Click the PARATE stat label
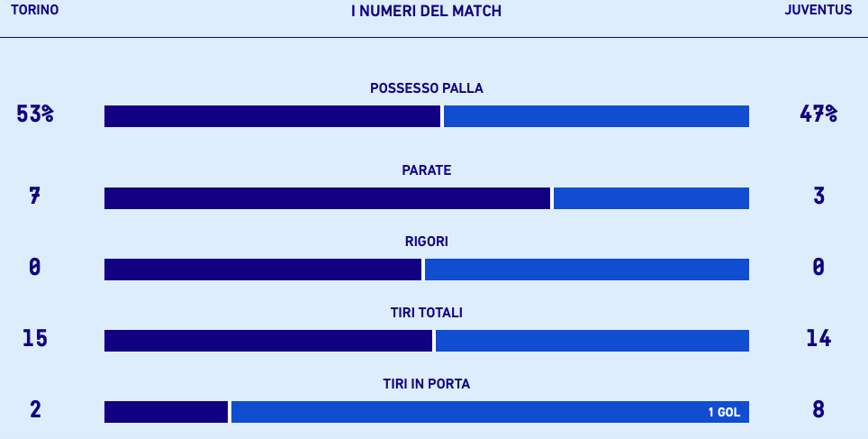The image size is (868, 439). 426,170
